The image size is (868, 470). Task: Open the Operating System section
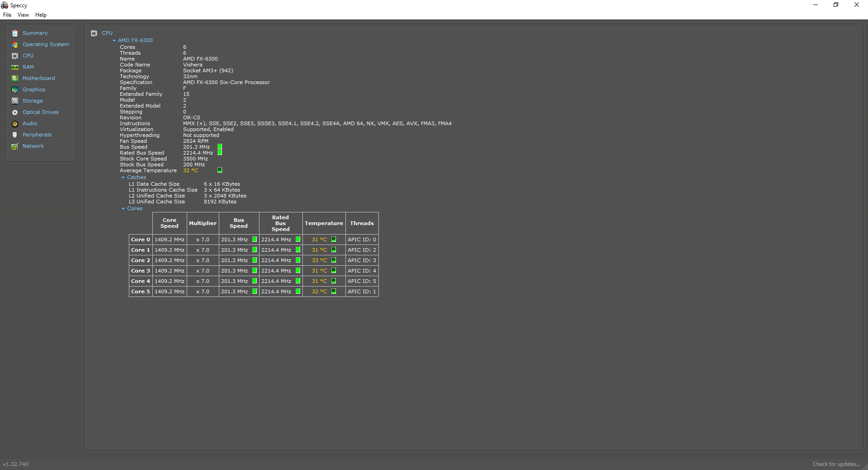pos(46,44)
